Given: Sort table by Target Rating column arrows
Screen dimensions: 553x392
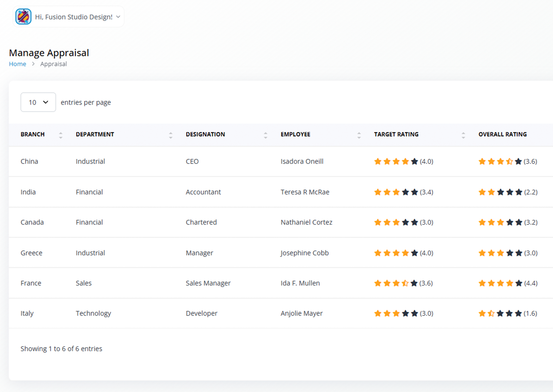Looking at the screenshot, I should pyautogui.click(x=463, y=135).
